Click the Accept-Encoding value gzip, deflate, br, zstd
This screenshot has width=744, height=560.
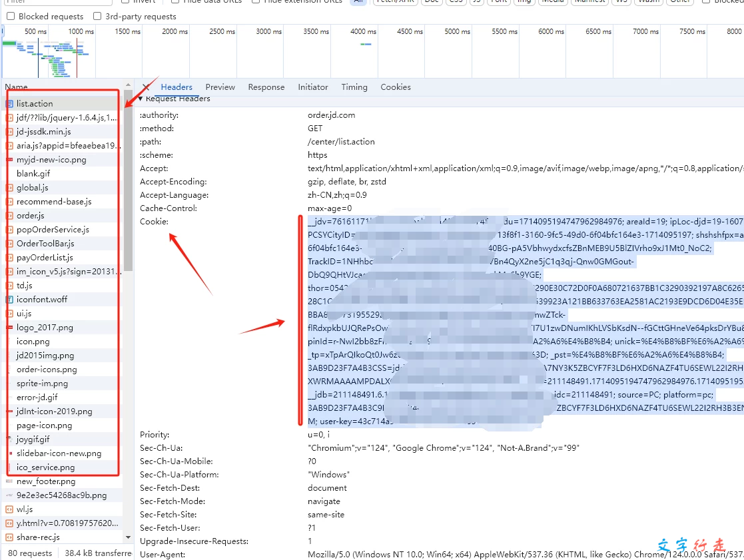[x=347, y=182]
